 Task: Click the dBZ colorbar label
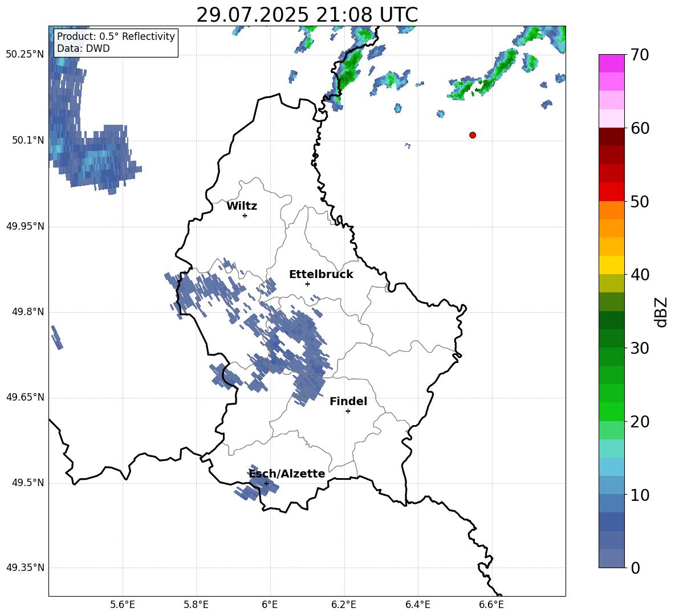(661, 312)
